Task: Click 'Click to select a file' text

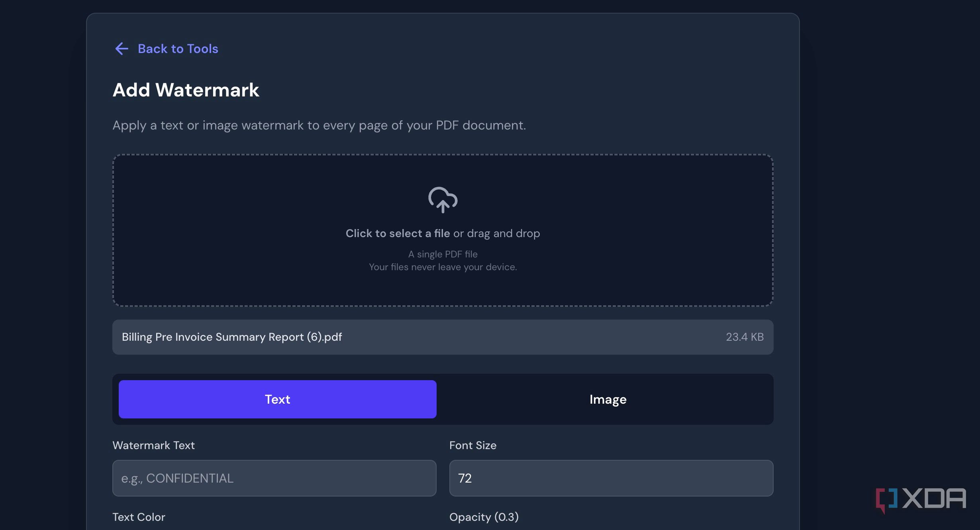Action: pyautogui.click(x=398, y=234)
